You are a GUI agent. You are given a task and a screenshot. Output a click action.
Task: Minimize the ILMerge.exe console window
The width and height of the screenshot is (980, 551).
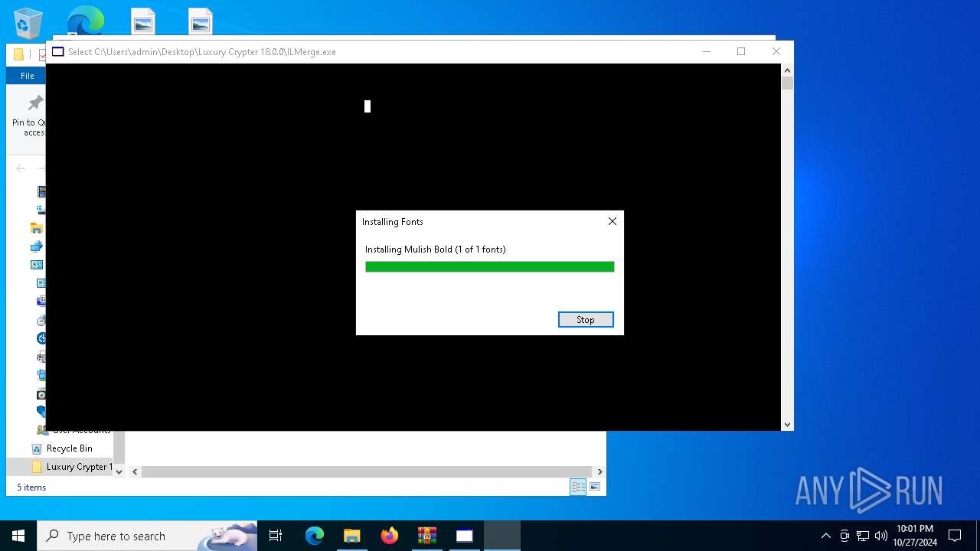(x=707, y=51)
